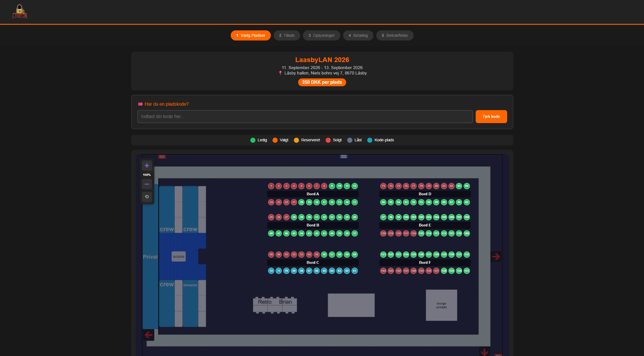
Task: Select free seat 28 at Bord B
Action: point(294,217)
